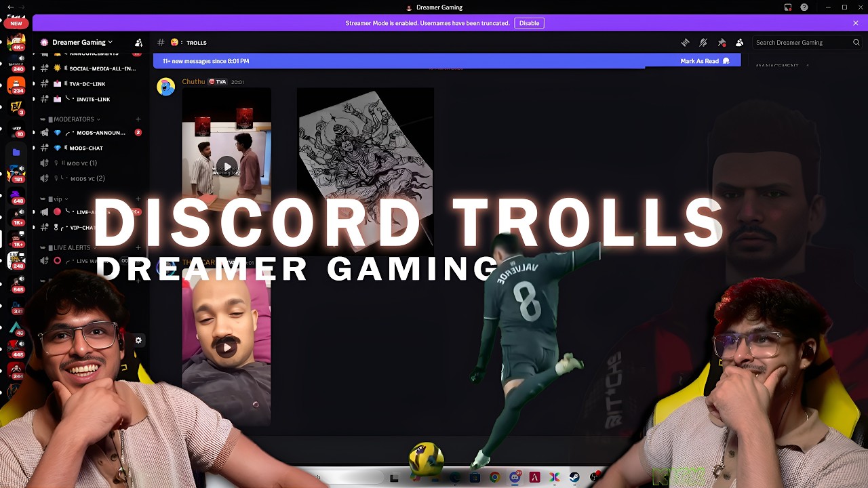
Task: Play the video of man with mustache
Action: click(226, 348)
